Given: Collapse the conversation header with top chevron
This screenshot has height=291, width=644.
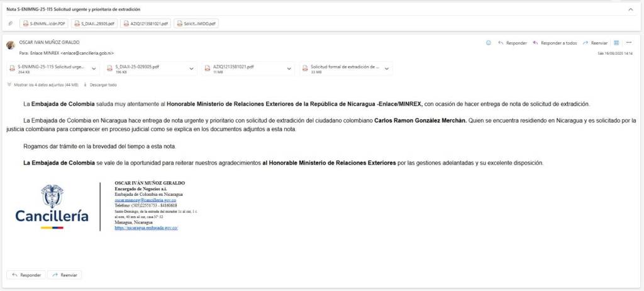Looking at the screenshot, I should (x=631, y=9).
